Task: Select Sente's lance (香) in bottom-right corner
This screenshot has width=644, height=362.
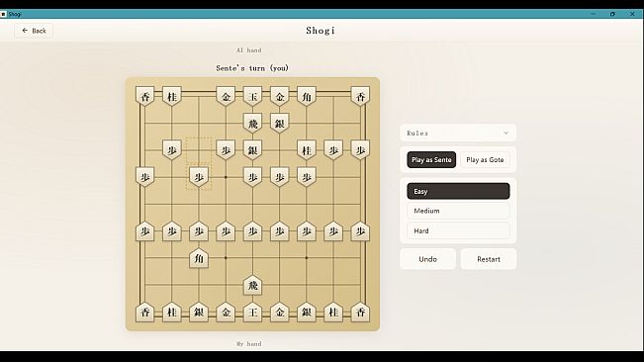Action: 360,312
